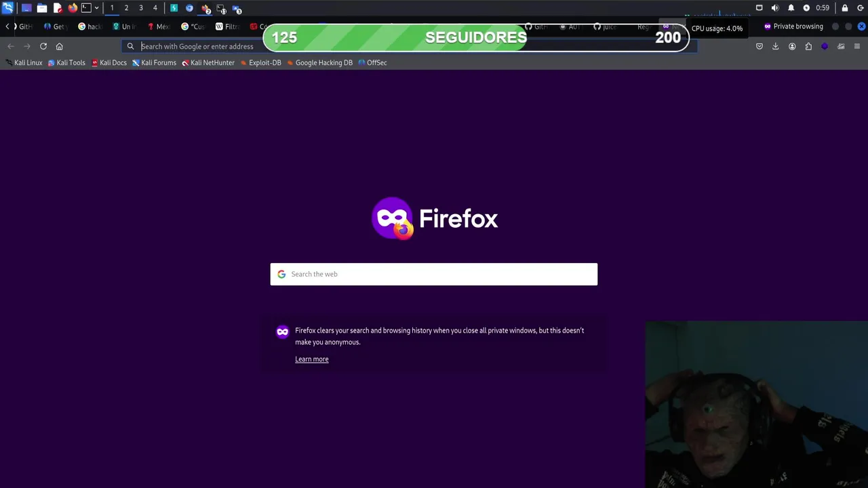Click the log out panel icon
This screenshot has height=488, width=868.
pos(861,8)
